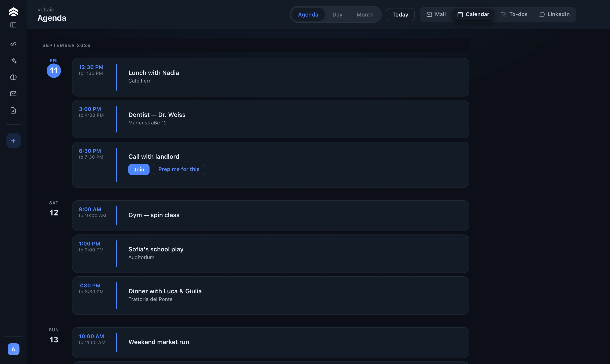This screenshot has height=364, width=610.
Task: Click the SEPTEMBER 2026 month header
Action: pyautogui.click(x=67, y=45)
